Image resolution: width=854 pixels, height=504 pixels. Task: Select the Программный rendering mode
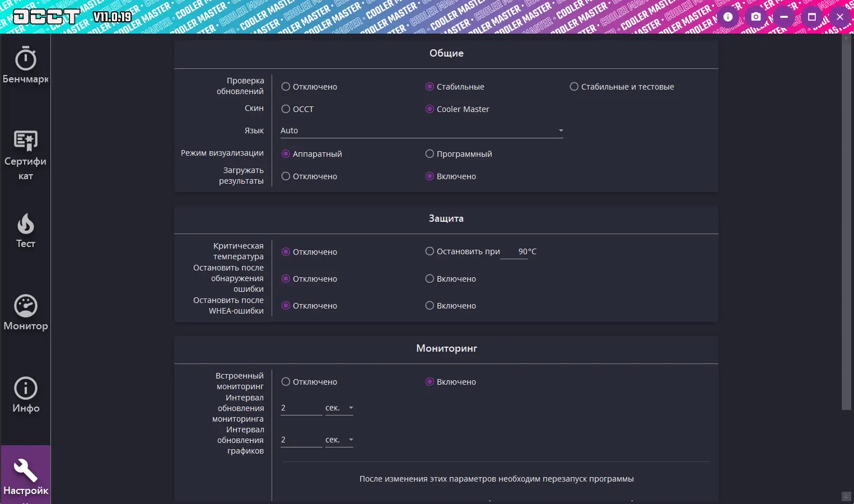pyautogui.click(x=430, y=154)
